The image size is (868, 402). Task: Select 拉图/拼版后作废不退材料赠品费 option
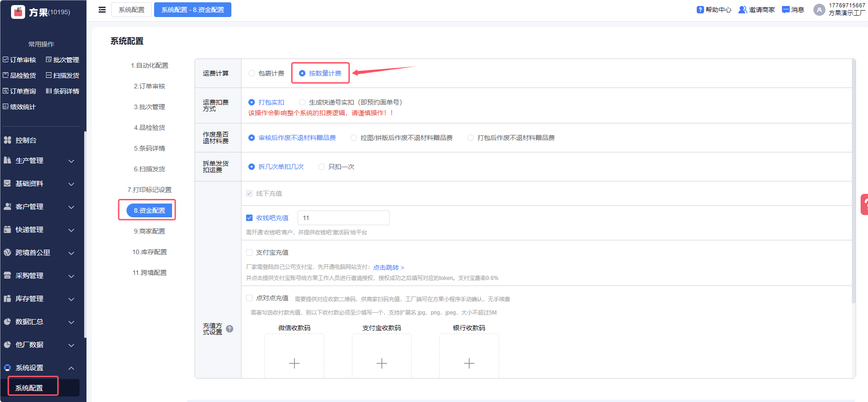(x=354, y=138)
